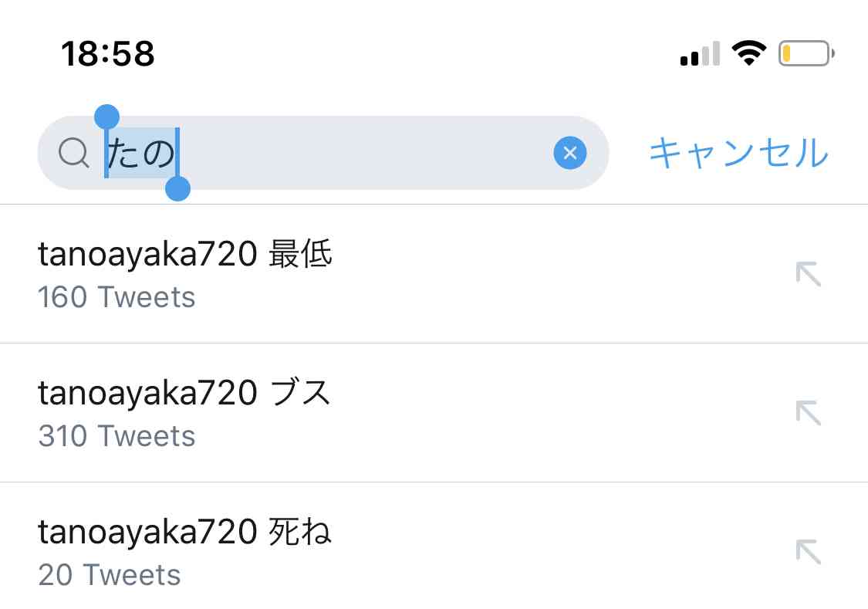The height and width of the screenshot is (609, 868).
Task: Select the first tanoayaka720 suggestion with 160 Tweets
Action: [434, 274]
